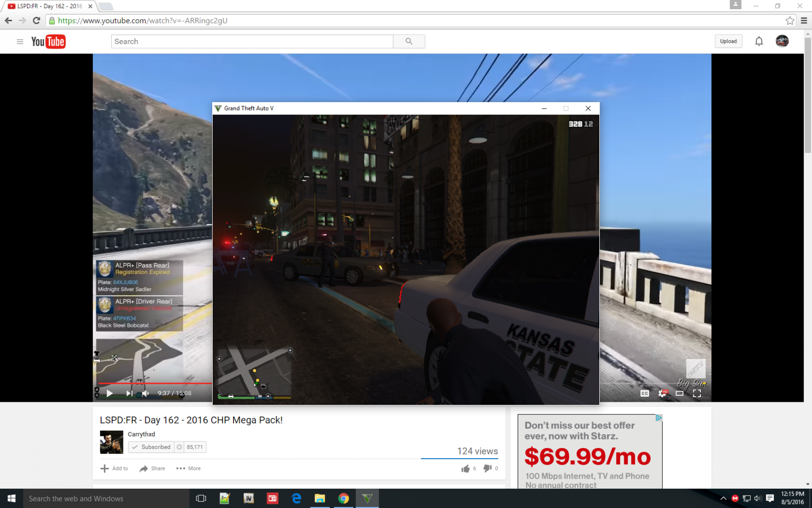Click the Upload button

(x=728, y=42)
